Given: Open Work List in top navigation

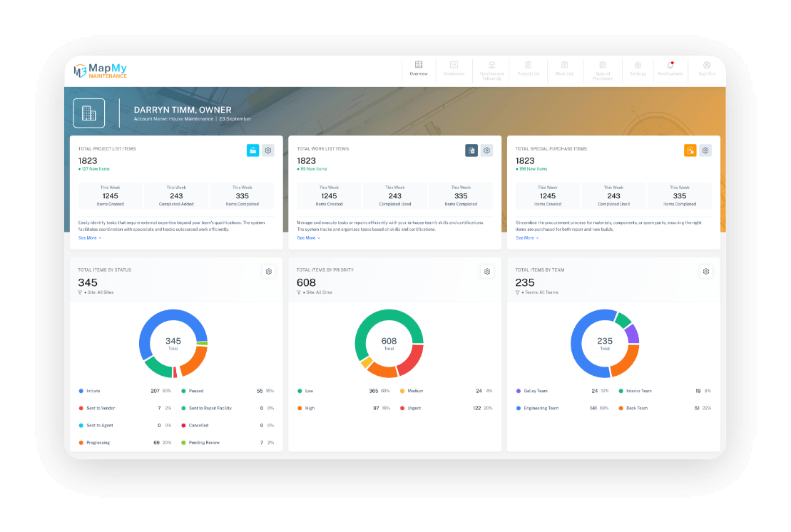Looking at the screenshot, I should click(564, 68).
